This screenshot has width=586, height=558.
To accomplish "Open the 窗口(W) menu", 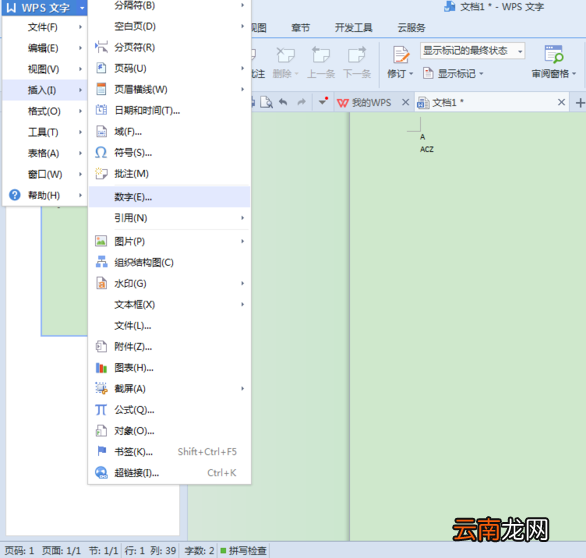I will pyautogui.click(x=45, y=174).
